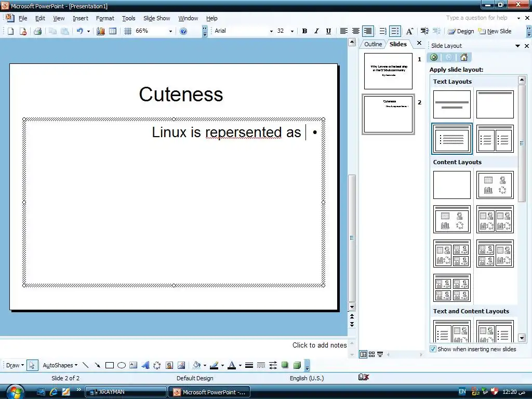
Task: Click the Slide Design button
Action: [x=461, y=31]
